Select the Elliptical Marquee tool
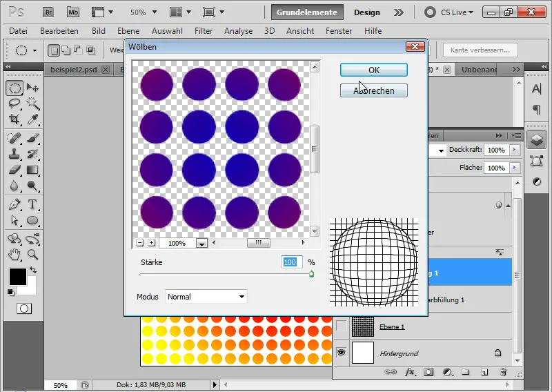 point(14,88)
